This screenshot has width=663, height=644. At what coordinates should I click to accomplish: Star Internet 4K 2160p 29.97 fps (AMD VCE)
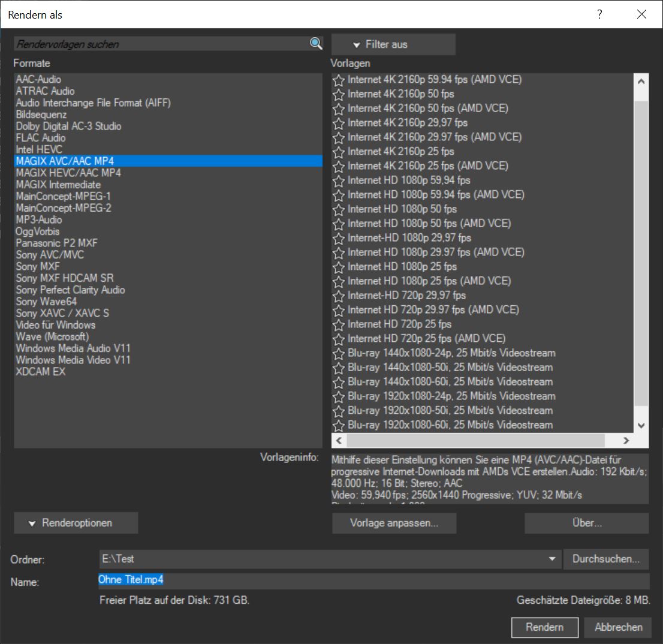coord(338,137)
